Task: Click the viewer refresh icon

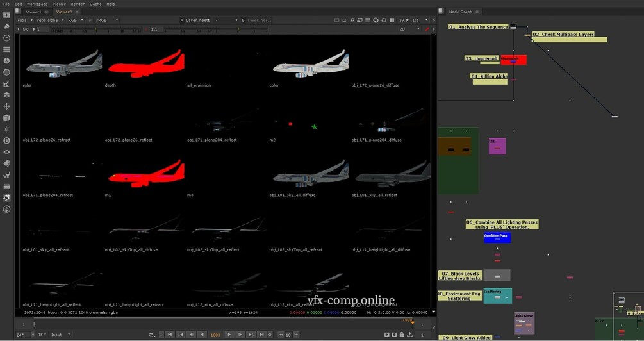Action: coord(376,20)
